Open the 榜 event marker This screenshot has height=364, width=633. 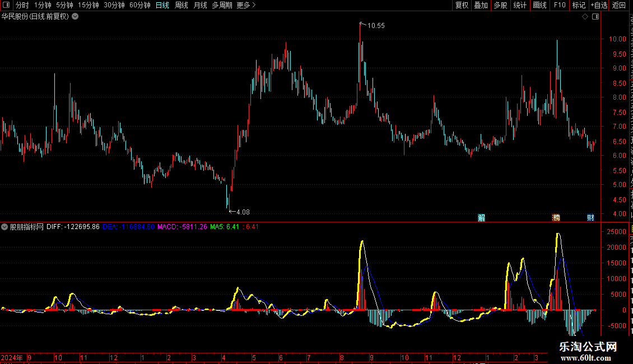(556, 218)
